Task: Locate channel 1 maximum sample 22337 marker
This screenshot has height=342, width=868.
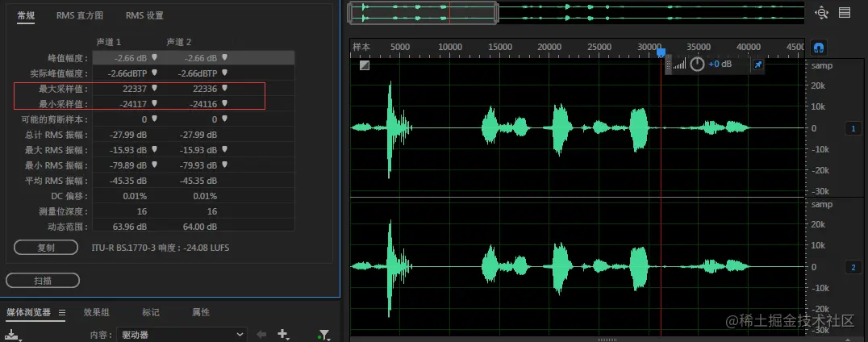Action: click(x=154, y=88)
